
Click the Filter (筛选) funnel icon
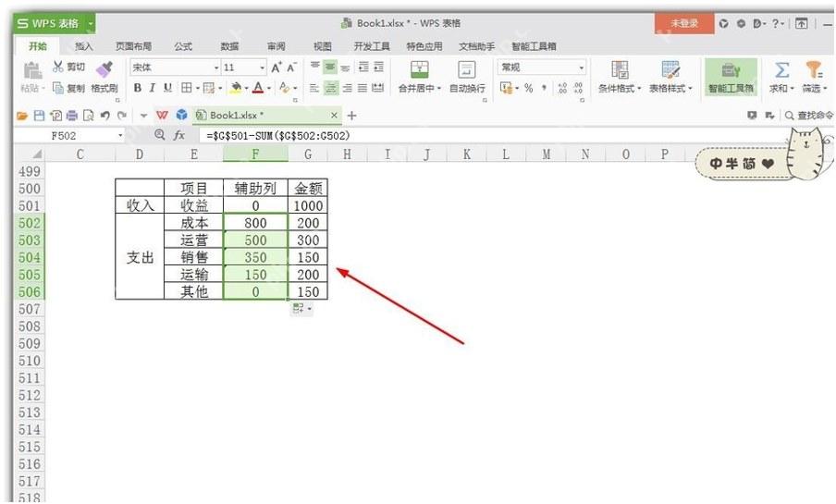pyautogui.click(x=814, y=69)
